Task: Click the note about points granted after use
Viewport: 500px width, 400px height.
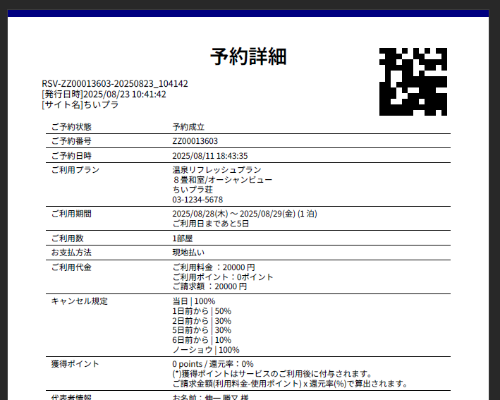Action: [x=272, y=374]
